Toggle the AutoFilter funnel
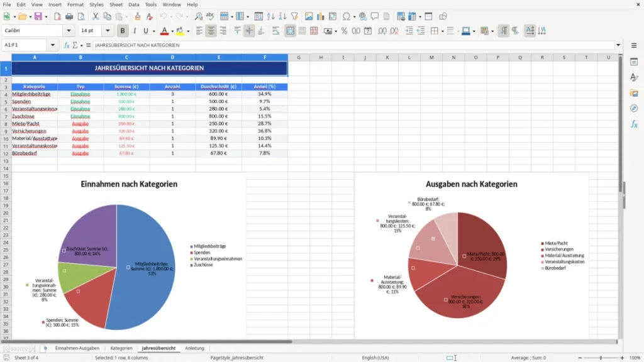 (x=294, y=16)
